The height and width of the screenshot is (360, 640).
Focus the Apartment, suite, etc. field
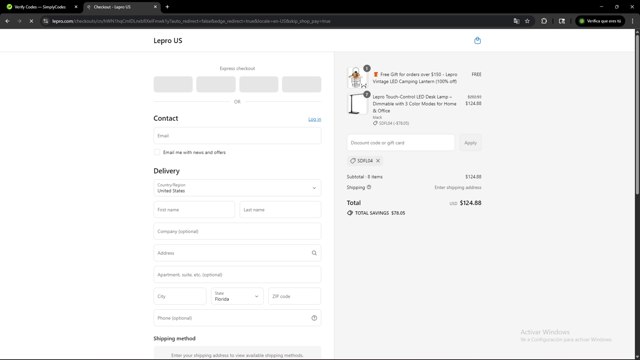(x=237, y=275)
